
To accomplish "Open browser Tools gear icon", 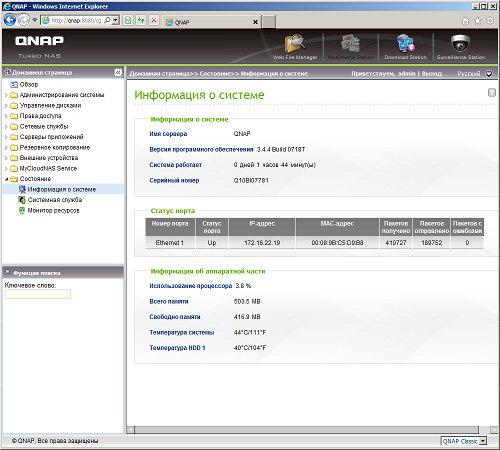I will (490, 21).
